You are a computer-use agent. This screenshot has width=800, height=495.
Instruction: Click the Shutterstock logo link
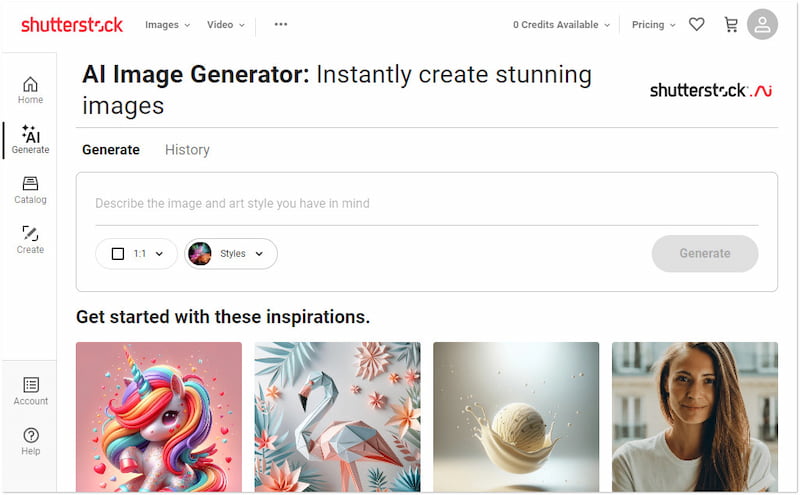72,25
